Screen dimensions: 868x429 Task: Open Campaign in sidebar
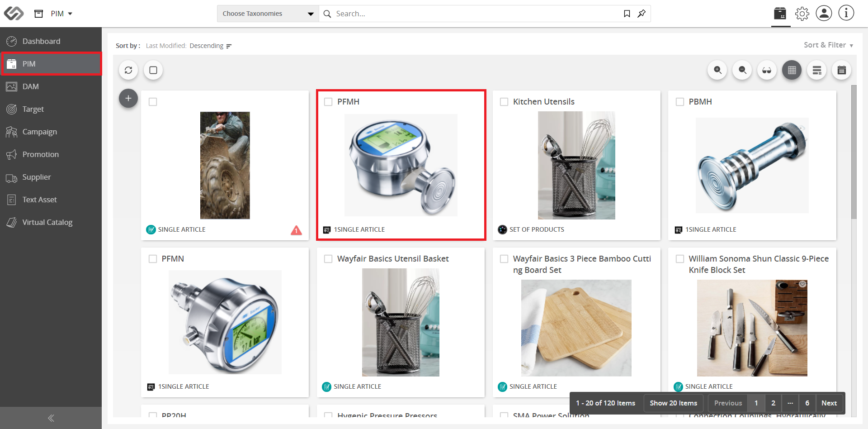[51, 132]
